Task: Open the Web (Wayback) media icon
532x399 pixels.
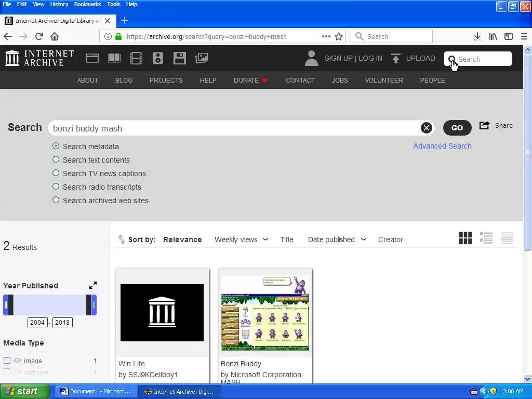Action: point(92,58)
